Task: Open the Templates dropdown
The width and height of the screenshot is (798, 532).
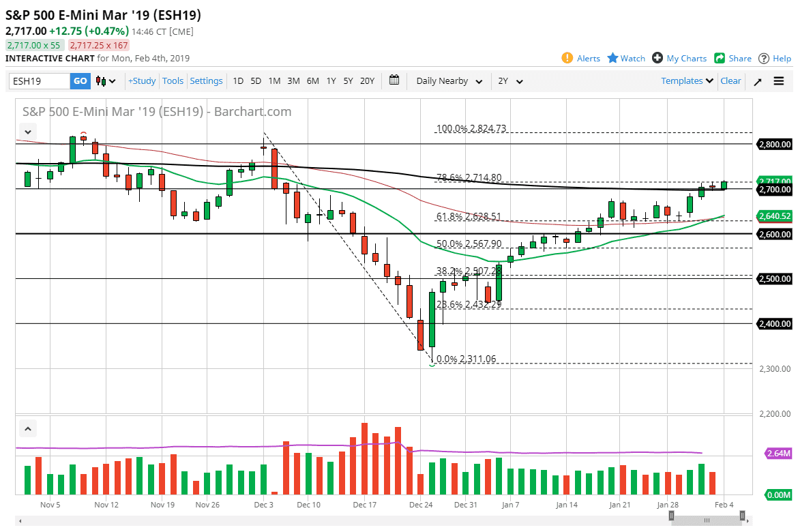Action: (686, 80)
